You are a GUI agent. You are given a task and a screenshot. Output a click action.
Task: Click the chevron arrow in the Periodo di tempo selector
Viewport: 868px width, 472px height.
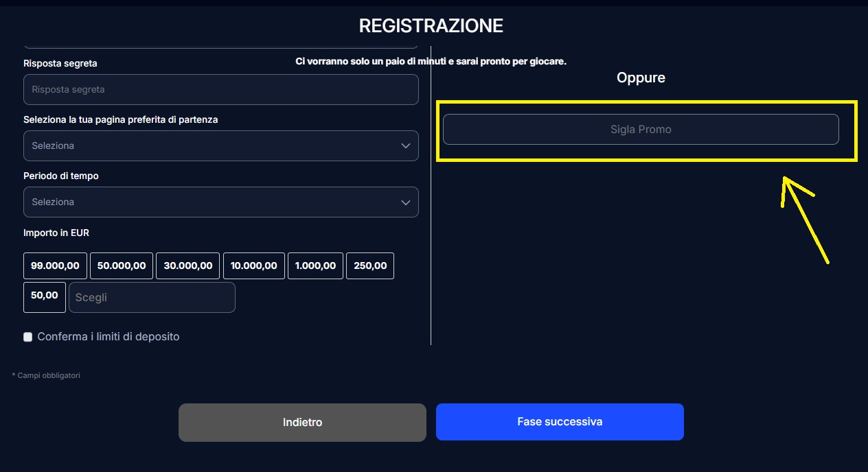point(405,202)
